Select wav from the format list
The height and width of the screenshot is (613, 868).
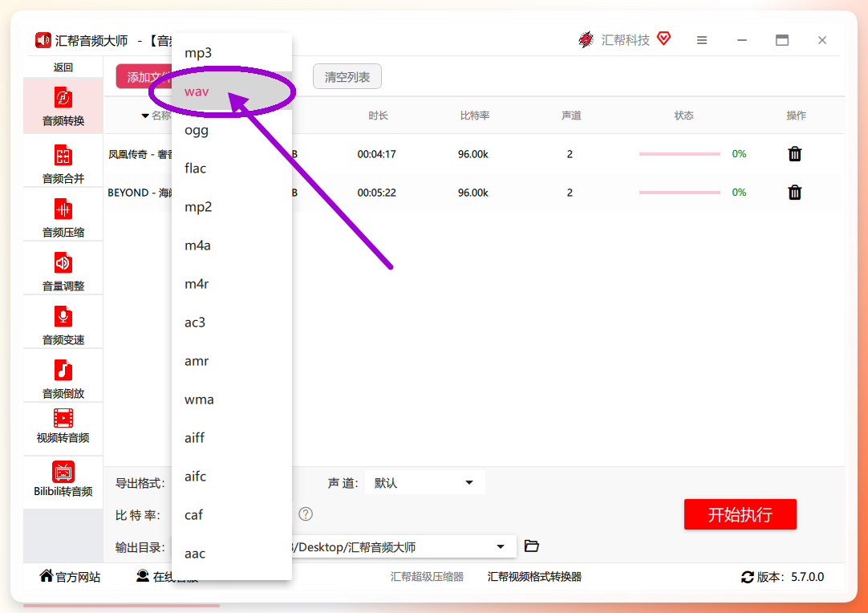click(x=232, y=91)
